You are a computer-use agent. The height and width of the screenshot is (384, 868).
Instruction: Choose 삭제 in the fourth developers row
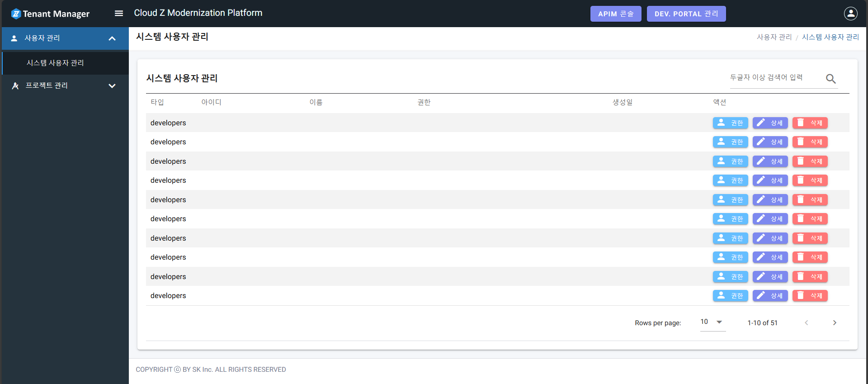[810, 180]
